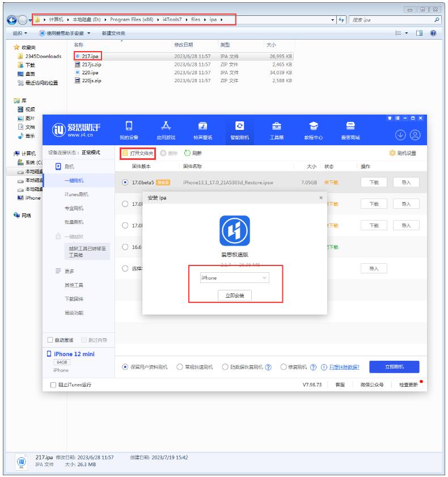
Task: Click help icon next to 修复刷机
Action: (x=313, y=367)
